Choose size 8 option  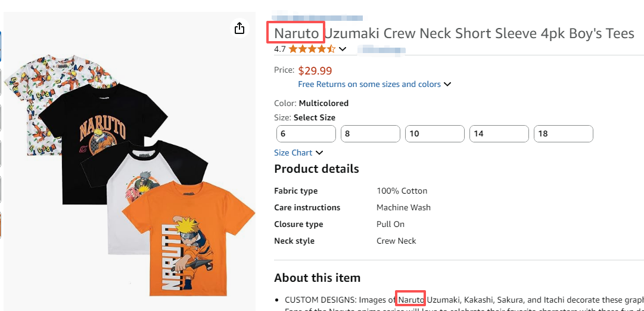point(371,134)
